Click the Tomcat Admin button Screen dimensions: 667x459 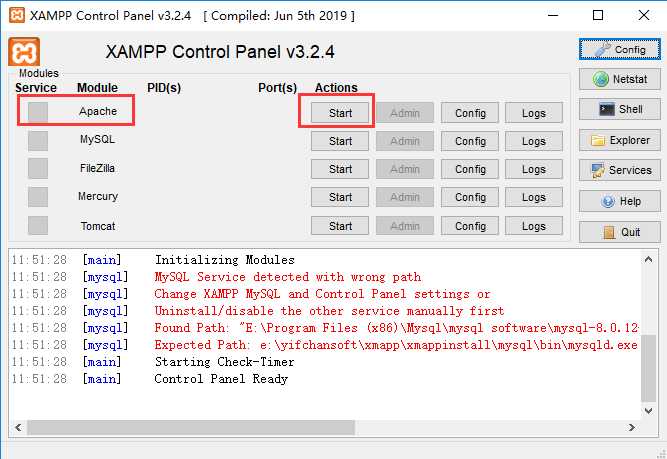[x=405, y=226]
